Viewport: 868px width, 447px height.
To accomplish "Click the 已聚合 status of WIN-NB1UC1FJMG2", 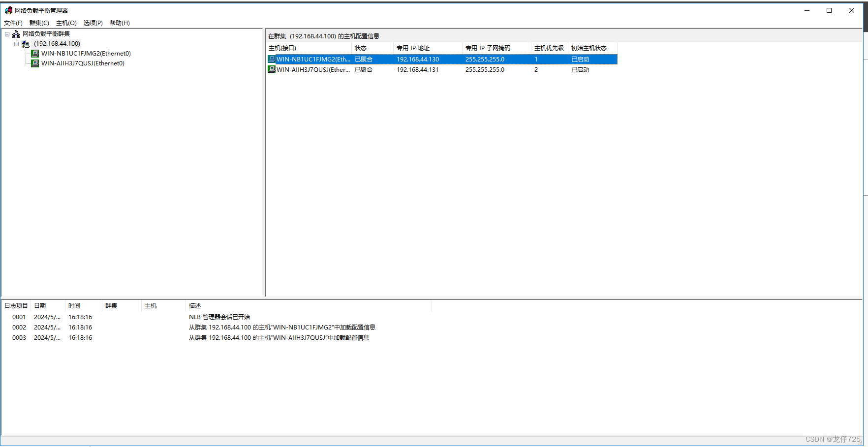I will click(x=364, y=59).
